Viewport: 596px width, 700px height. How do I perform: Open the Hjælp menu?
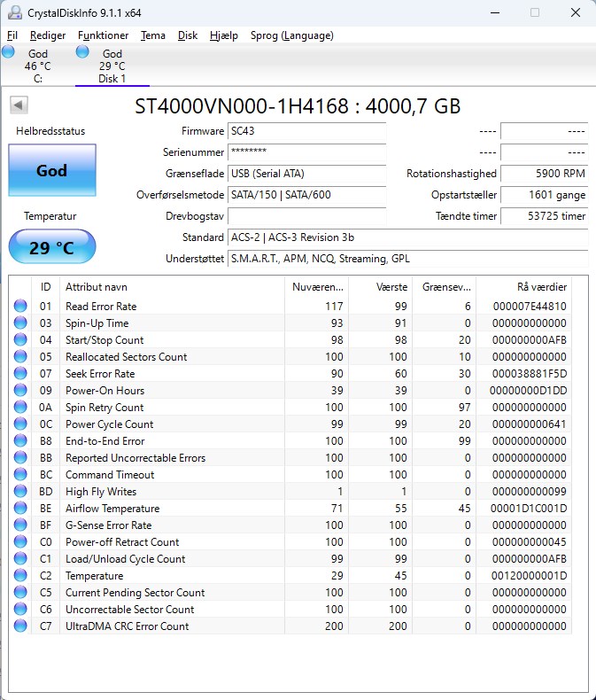224,35
